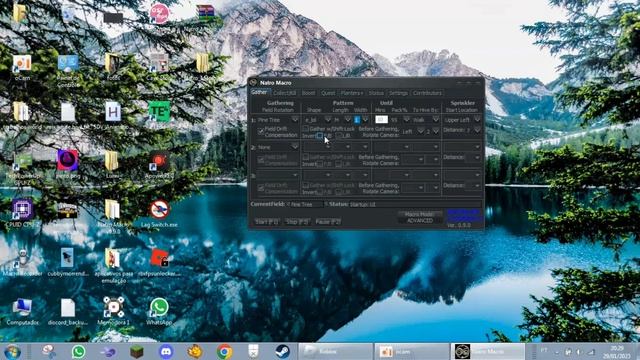Image resolution: width=640 pixels, height=360 pixels.
Task: Switch to the Gather tab
Action: point(259,93)
